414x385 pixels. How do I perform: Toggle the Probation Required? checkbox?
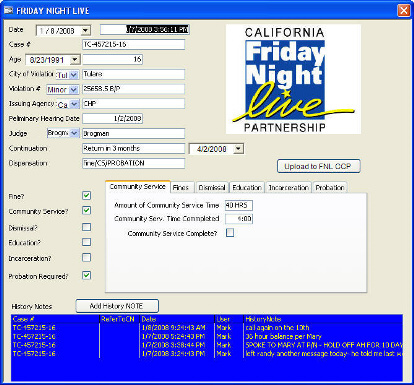pos(87,275)
